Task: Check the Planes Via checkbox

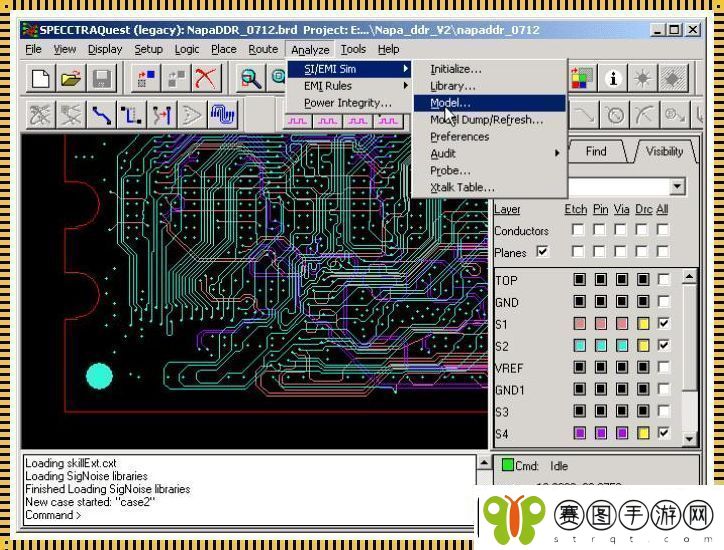Action: [x=621, y=252]
